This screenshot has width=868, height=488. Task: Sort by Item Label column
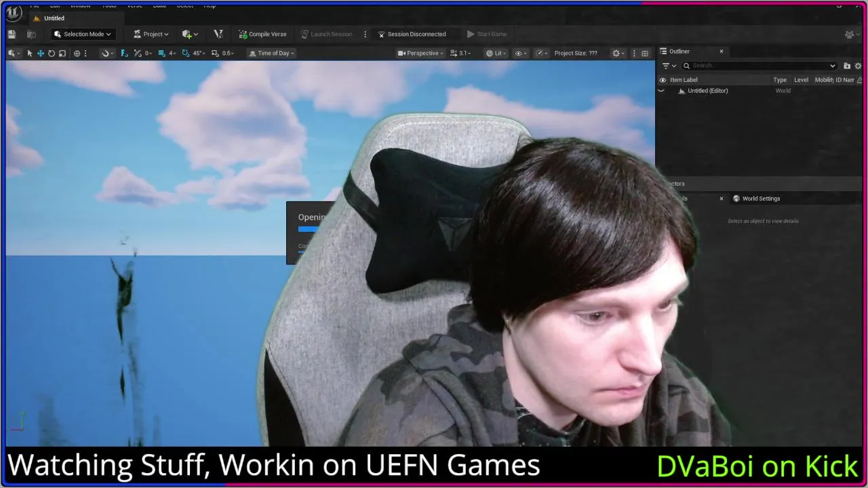(684, 80)
